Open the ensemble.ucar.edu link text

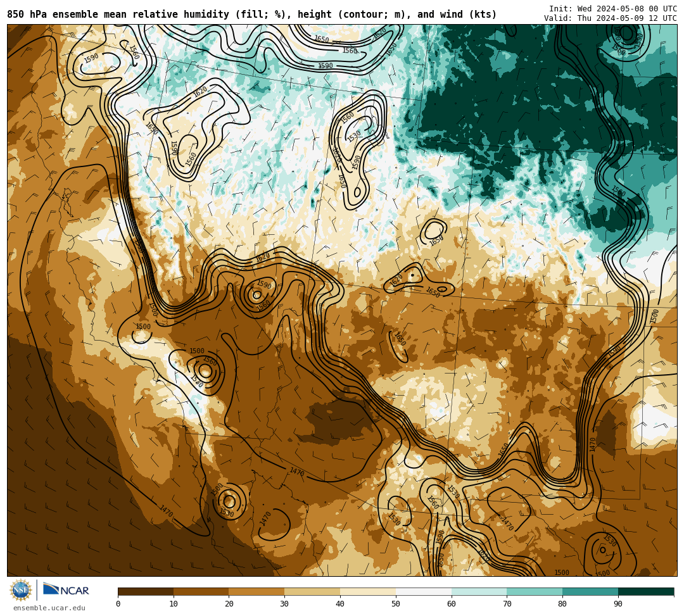coord(49,608)
